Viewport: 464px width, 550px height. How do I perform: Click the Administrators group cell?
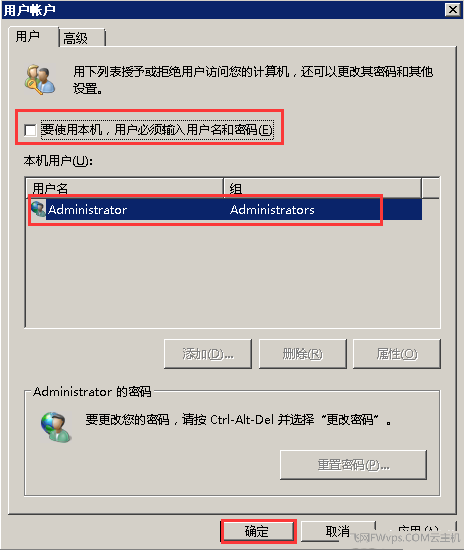[272, 209]
